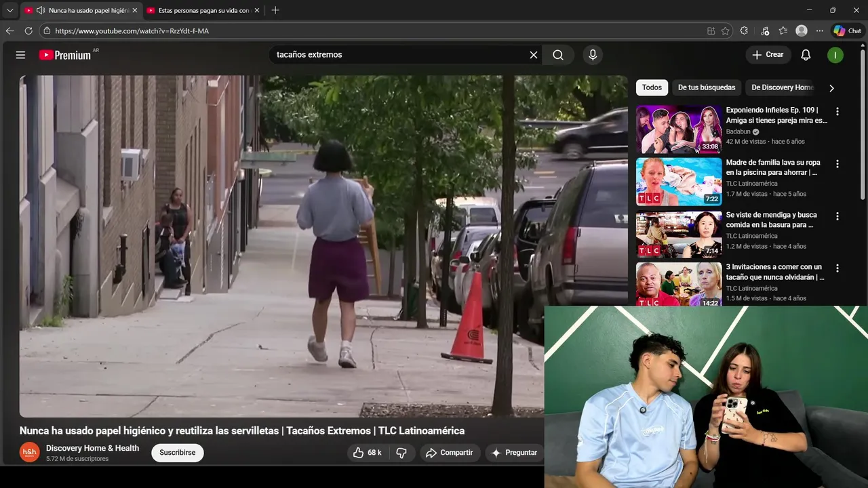Click the magnifier search button
The height and width of the screenshot is (488, 868).
[x=558, y=55]
